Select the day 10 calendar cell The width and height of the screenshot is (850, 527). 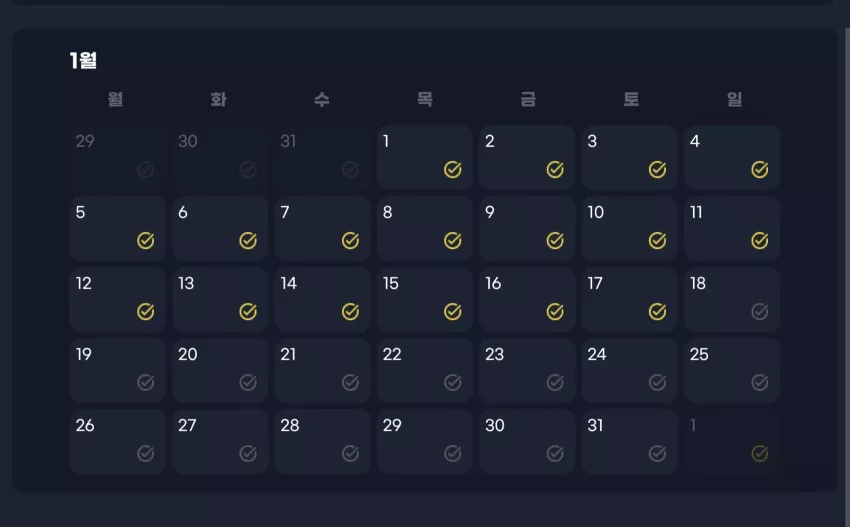pos(629,229)
